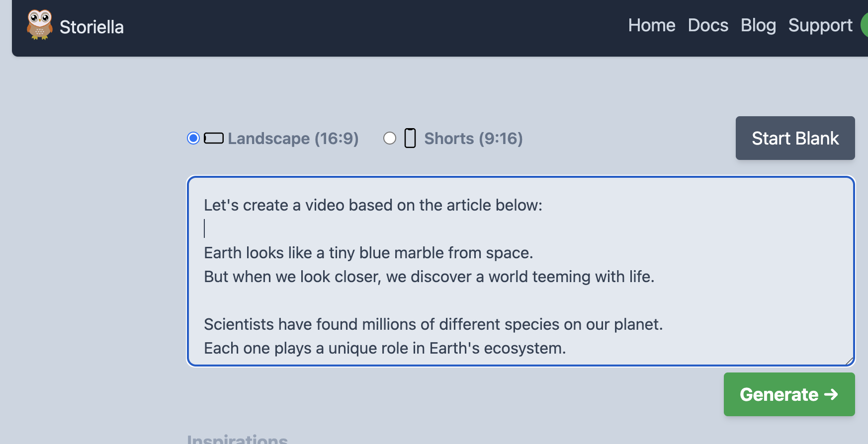Click the textarea resize handle corner
The image size is (868, 444).
(850, 361)
